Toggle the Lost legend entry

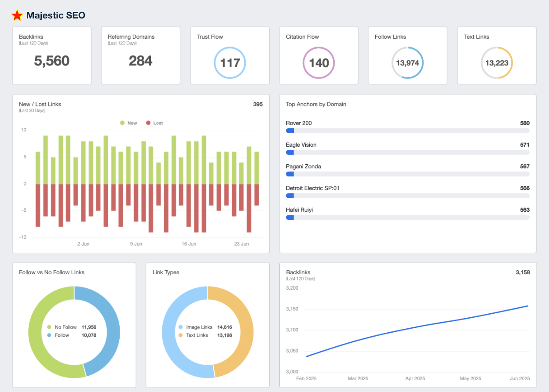pyautogui.click(x=154, y=123)
